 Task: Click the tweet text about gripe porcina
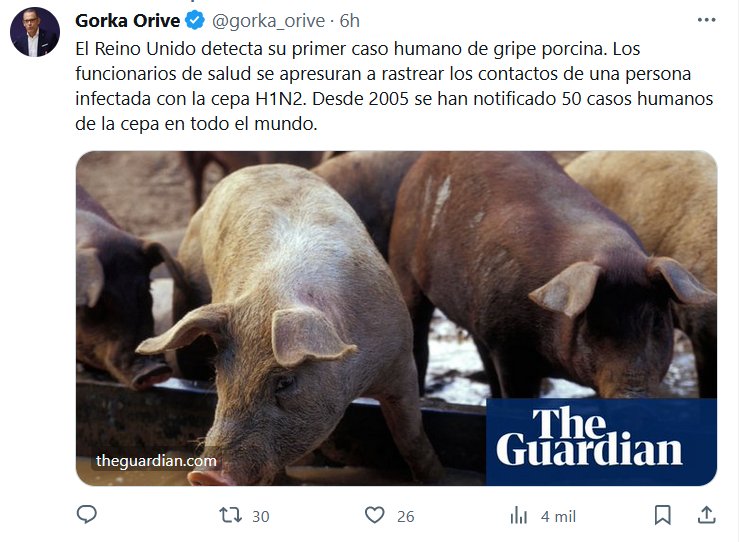[394, 86]
